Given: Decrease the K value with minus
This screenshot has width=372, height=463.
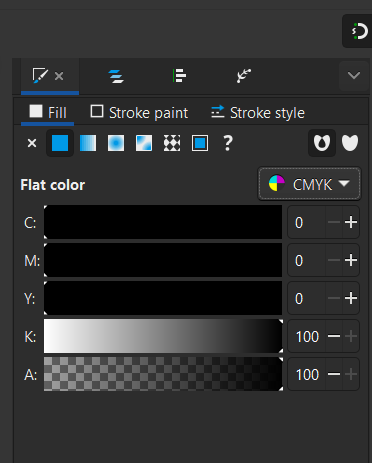Looking at the screenshot, I should point(334,336).
